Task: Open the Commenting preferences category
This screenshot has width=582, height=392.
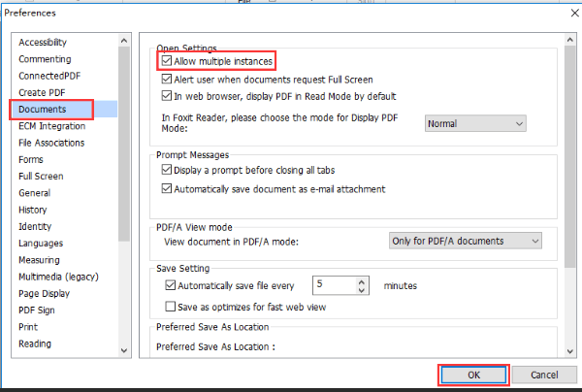Action: (44, 59)
